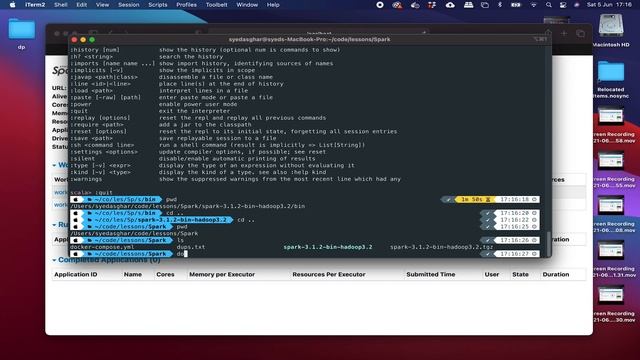
Task: Click the '17:16:26' timestamp
Action: click(x=514, y=240)
